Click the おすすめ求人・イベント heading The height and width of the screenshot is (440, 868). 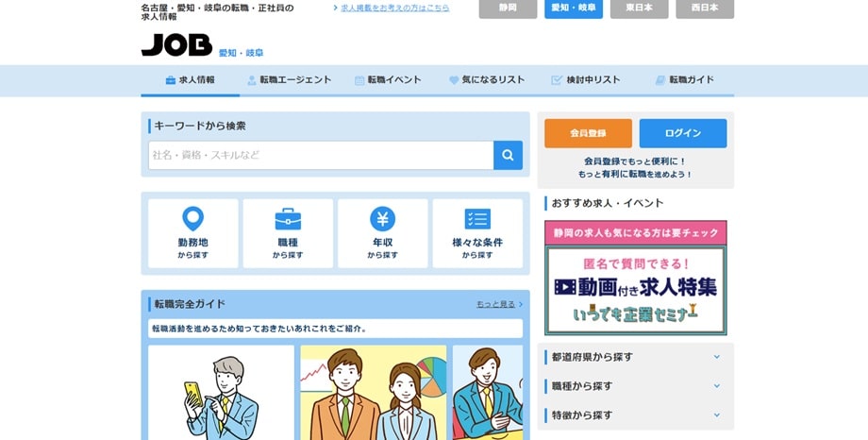[x=608, y=203]
